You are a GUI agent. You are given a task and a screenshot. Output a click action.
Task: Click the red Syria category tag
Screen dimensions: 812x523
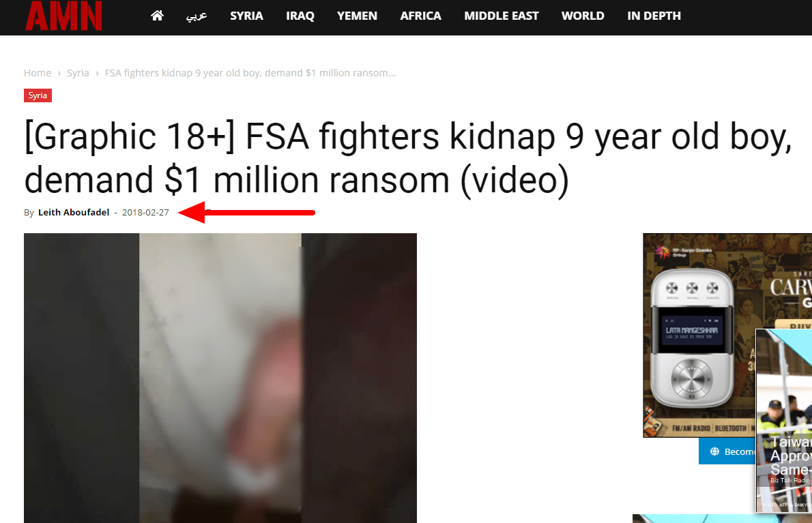38,95
